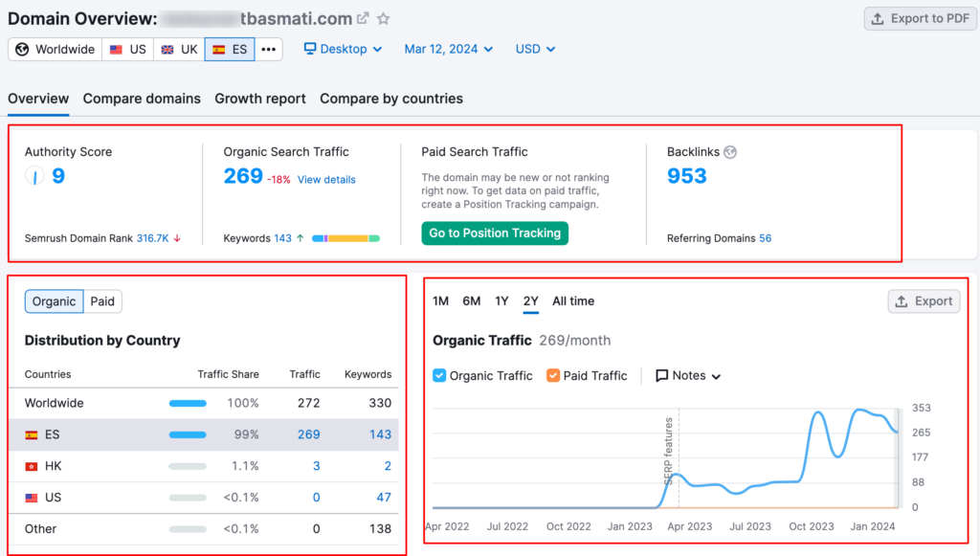Open View details link for organic traffic

pos(326,180)
